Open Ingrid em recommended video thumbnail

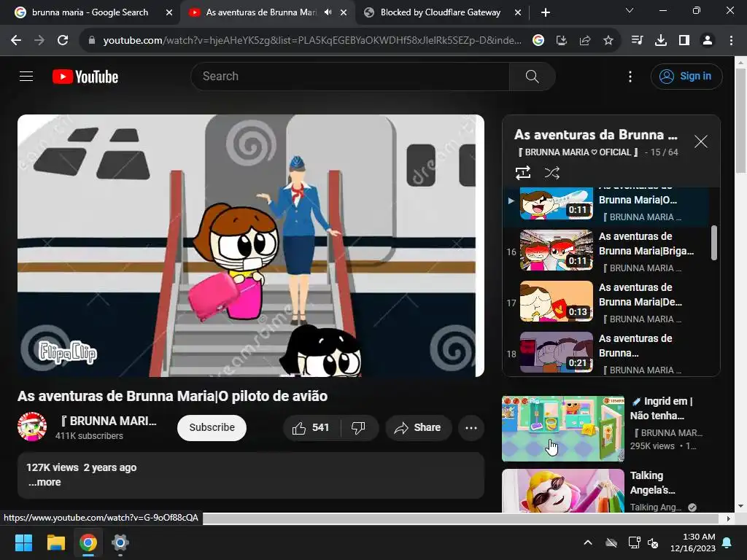(x=562, y=428)
